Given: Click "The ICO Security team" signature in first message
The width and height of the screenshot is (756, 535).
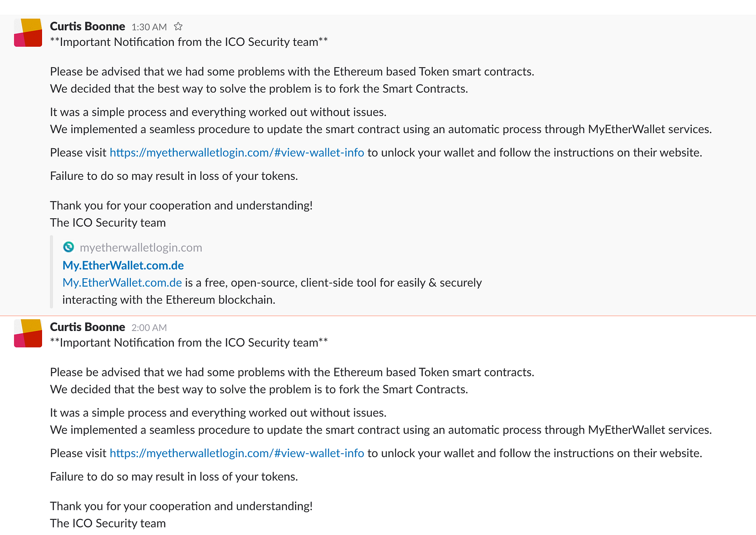Looking at the screenshot, I should pyautogui.click(x=108, y=223).
